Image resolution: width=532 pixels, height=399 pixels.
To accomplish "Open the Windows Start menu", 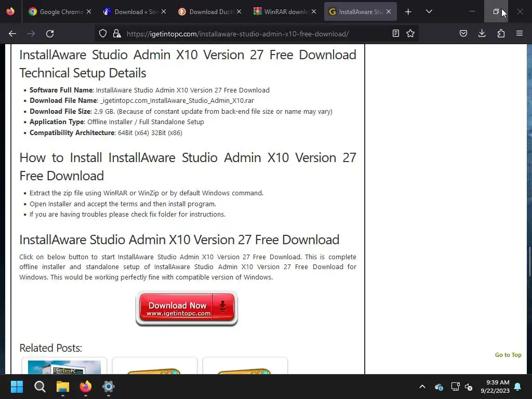I will tap(17, 387).
